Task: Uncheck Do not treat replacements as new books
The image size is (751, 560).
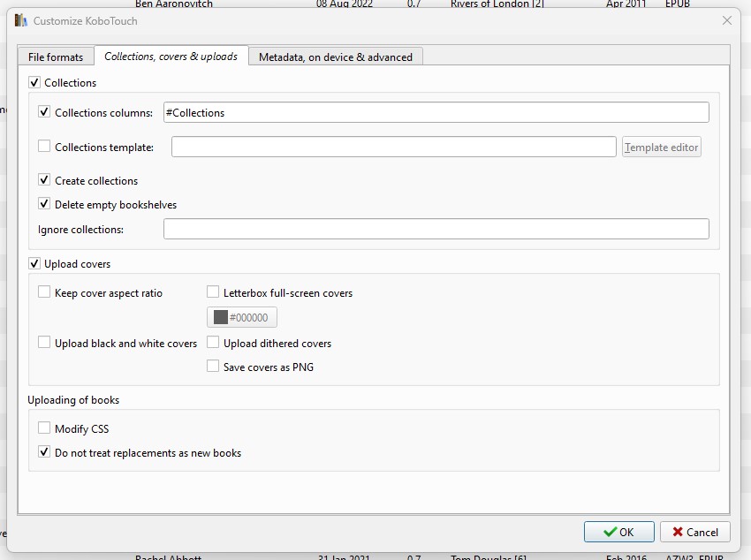Action: [x=44, y=452]
